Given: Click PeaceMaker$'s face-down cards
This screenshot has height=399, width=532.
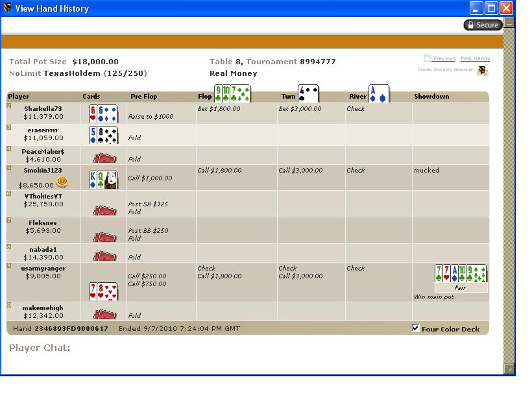Looking at the screenshot, I should point(104,158).
